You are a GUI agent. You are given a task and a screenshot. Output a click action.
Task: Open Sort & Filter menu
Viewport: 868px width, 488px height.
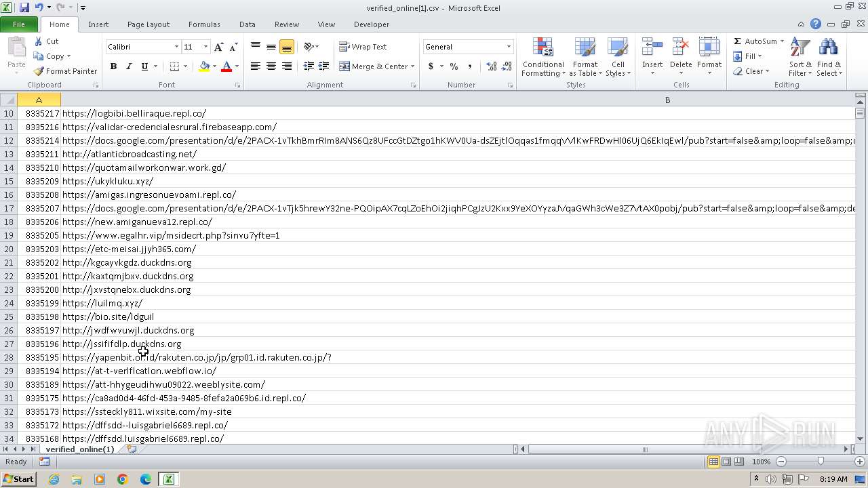click(x=800, y=58)
